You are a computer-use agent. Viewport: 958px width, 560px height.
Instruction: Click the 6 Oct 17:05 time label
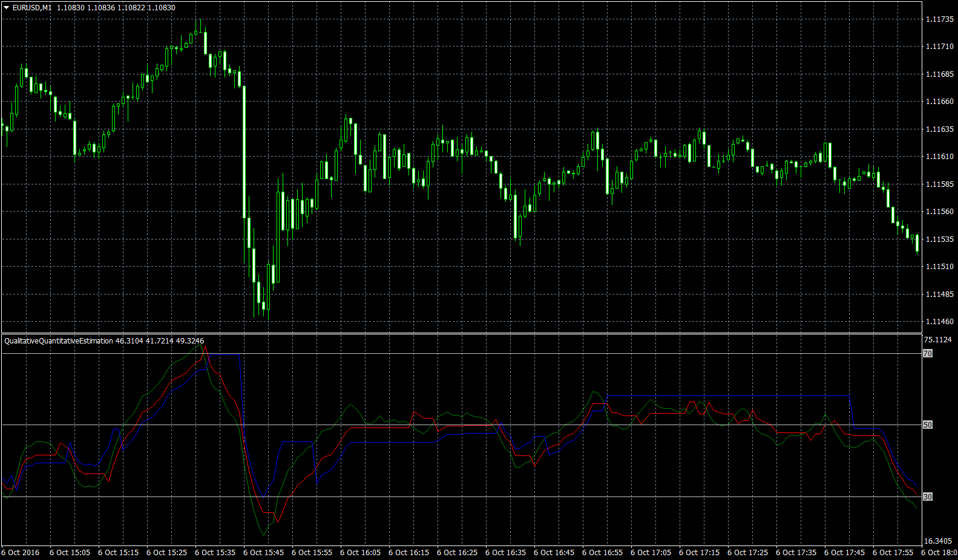point(651,553)
